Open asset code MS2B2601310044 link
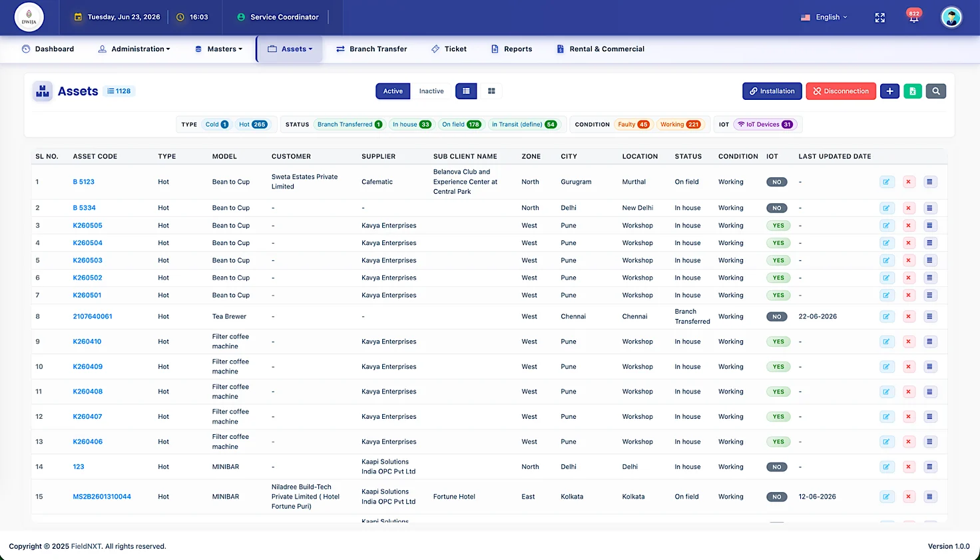Image resolution: width=980 pixels, height=560 pixels. pyautogui.click(x=102, y=497)
